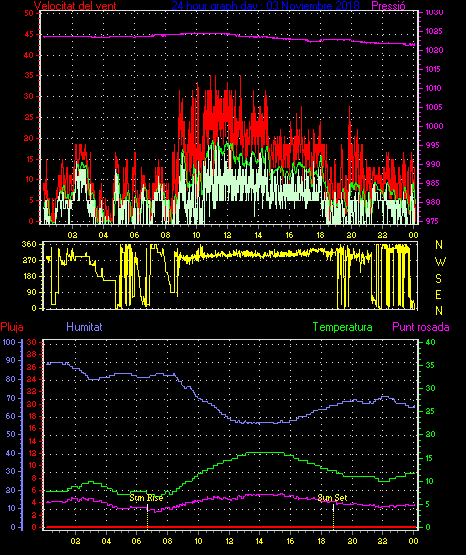
Task: Click the 'N' direction letter at the top of the compass scale
Action: click(x=439, y=245)
